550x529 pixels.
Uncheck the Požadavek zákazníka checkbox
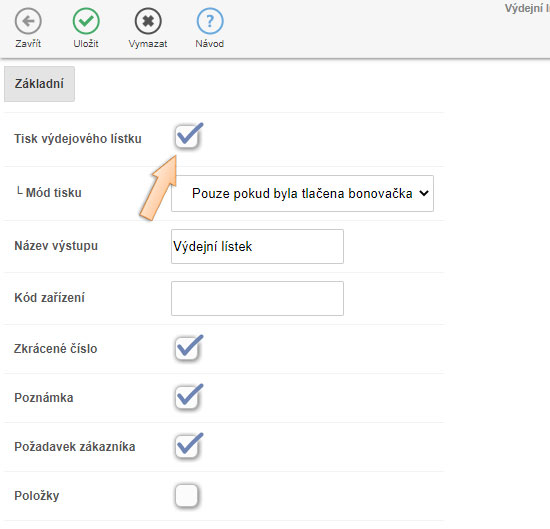[187, 447]
